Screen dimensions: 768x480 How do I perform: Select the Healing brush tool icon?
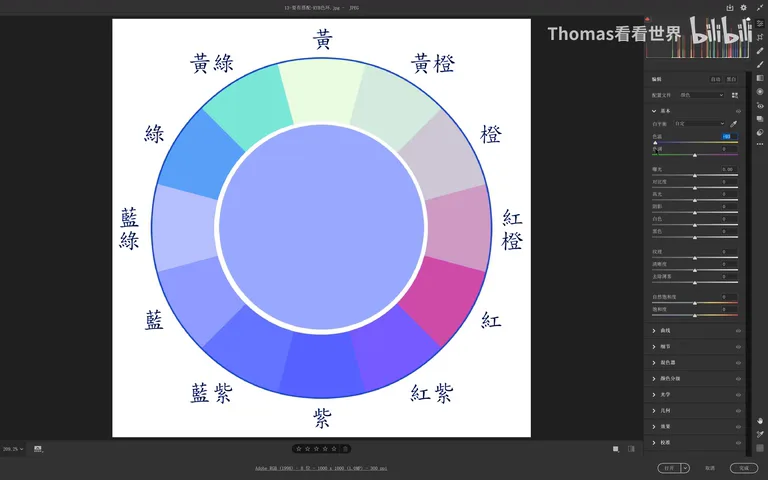760,50
